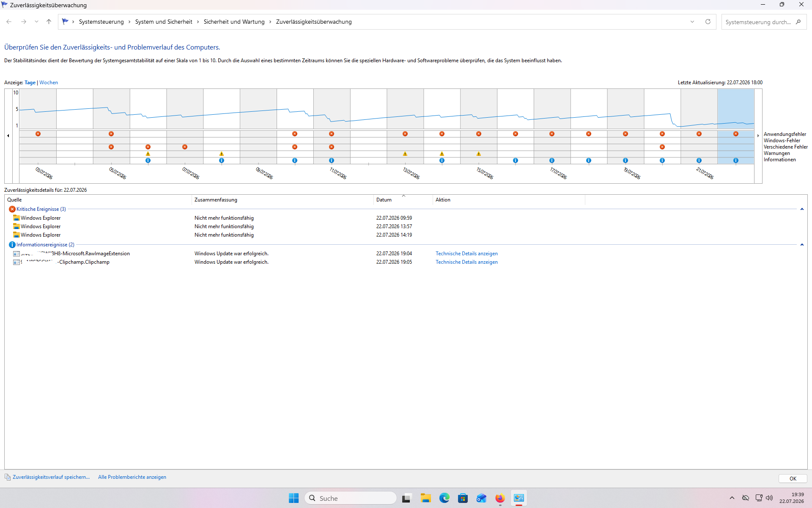Open the address bar history dropdown

[692, 22]
